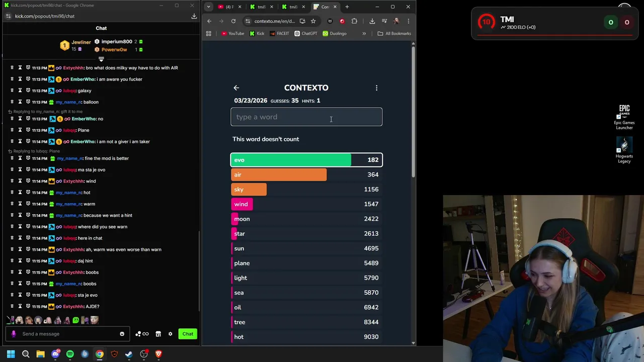Screen dimensions: 644x362
Task: Open Discord from the taskbar
Action: click(55, 354)
